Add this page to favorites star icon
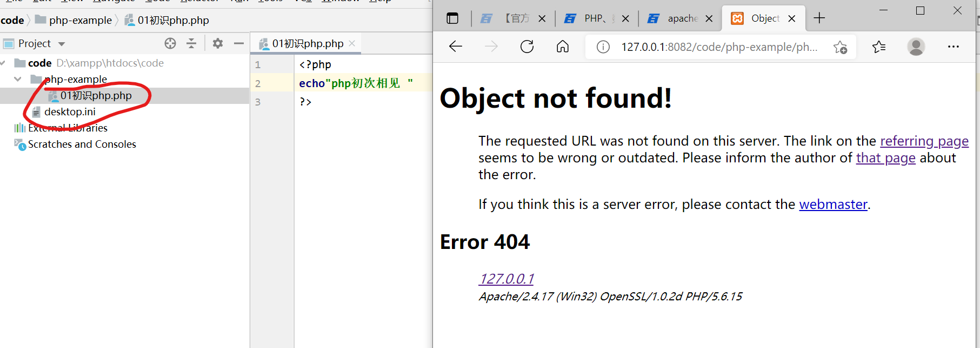Screen dimensions: 980x348 click(840, 47)
